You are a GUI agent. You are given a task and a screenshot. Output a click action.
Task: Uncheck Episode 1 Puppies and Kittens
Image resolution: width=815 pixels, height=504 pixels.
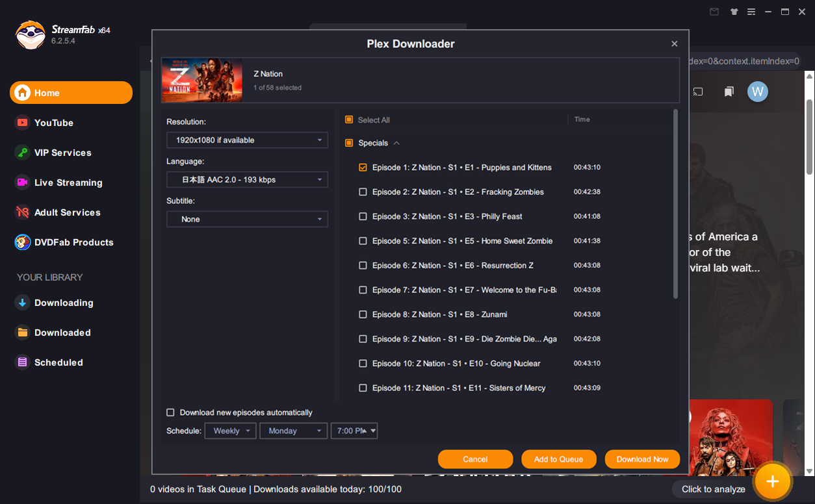tap(363, 168)
